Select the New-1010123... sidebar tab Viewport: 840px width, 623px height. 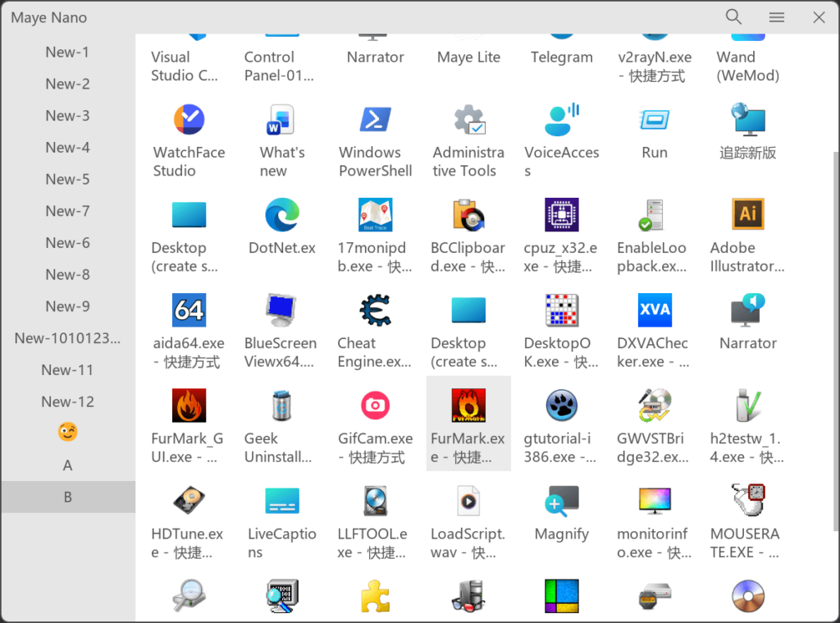click(x=67, y=338)
